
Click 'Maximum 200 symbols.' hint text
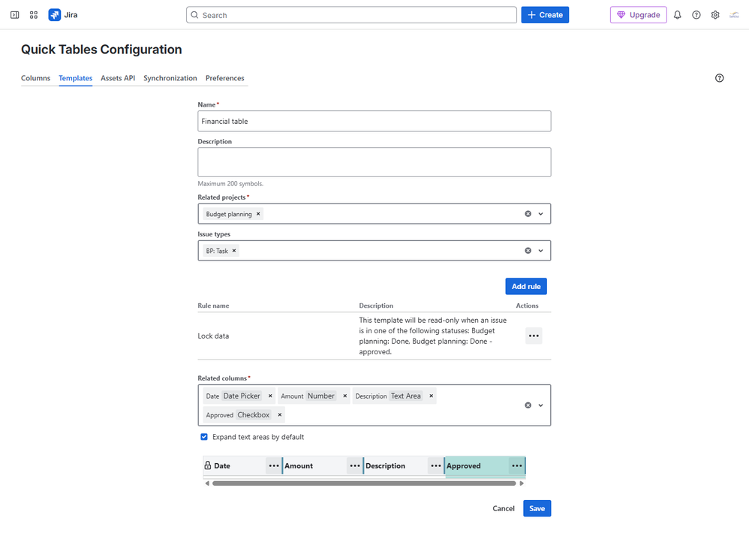click(230, 183)
